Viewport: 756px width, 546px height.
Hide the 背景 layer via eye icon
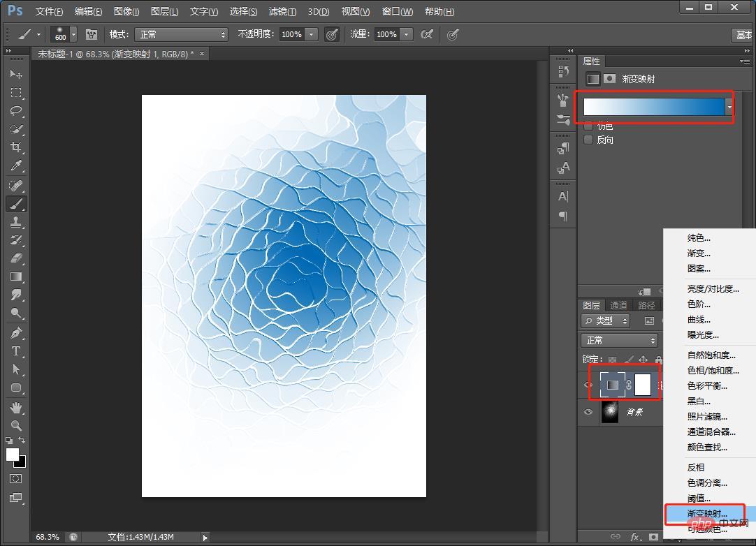coord(588,413)
